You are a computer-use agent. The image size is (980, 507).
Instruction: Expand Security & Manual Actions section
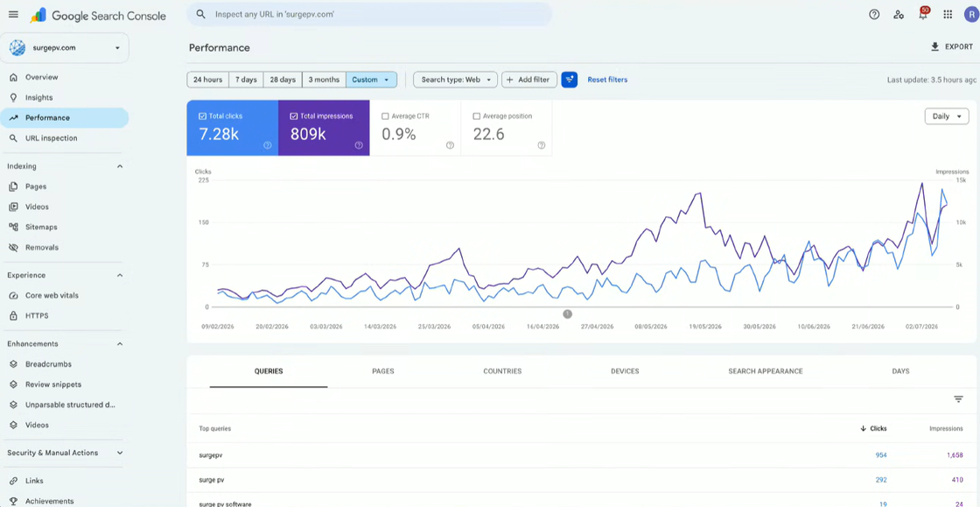tap(120, 453)
